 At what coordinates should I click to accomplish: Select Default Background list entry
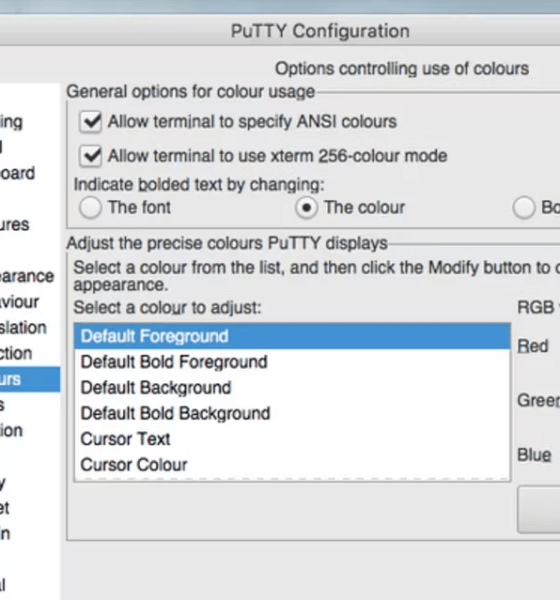point(292,387)
